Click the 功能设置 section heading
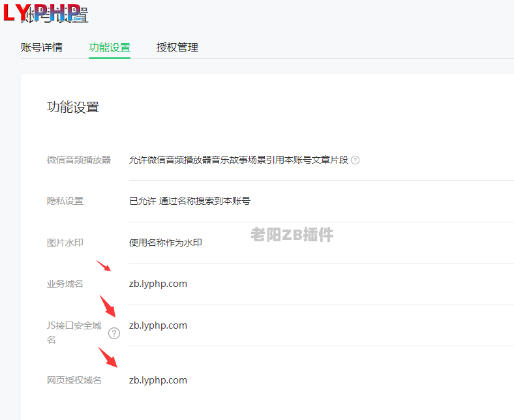This screenshot has width=514, height=420. pyautogui.click(x=73, y=108)
